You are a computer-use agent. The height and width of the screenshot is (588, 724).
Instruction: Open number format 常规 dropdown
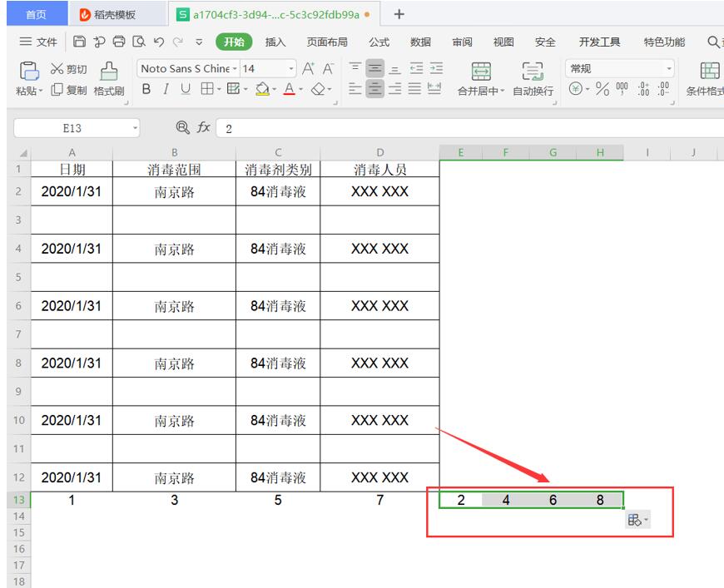[668, 69]
